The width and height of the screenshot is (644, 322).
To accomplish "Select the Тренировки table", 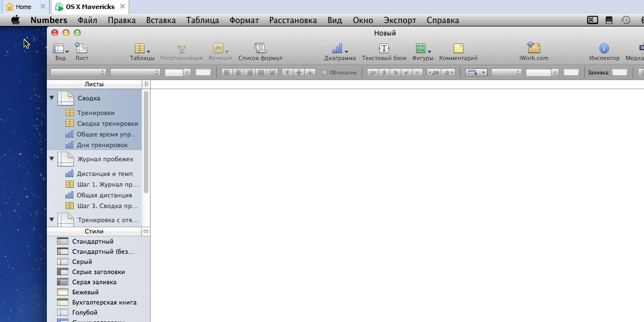I will 96,112.
